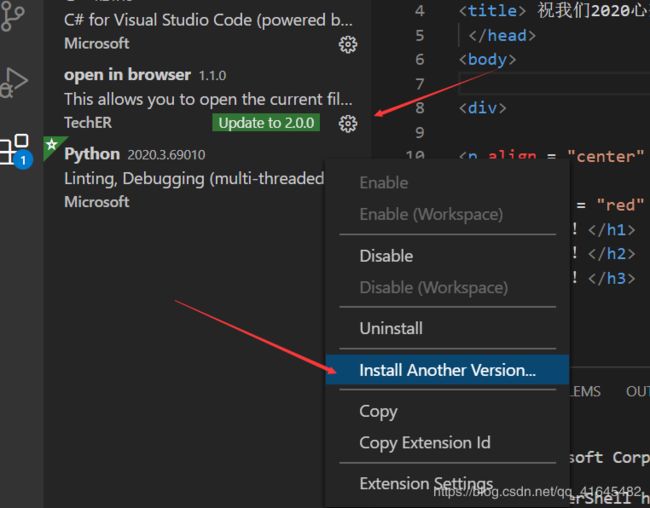Click the </h3> closing tag in editor
Screen dimensions: 650x508
[611, 278]
